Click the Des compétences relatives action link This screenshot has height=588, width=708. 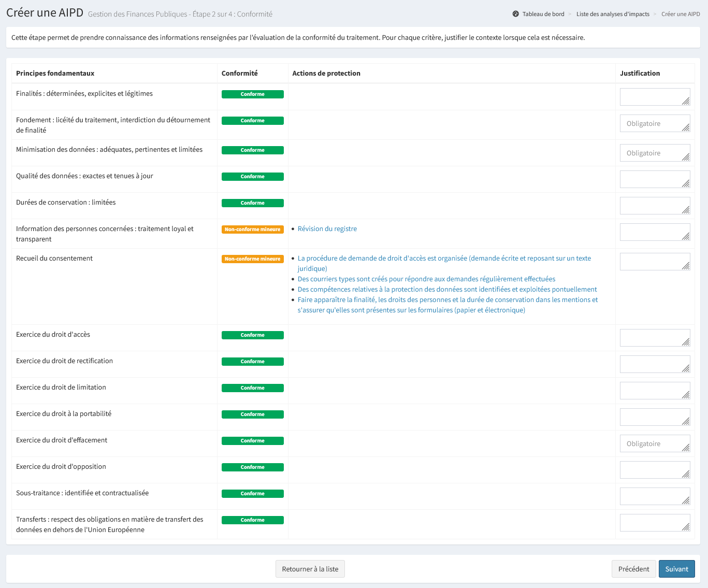(x=447, y=290)
